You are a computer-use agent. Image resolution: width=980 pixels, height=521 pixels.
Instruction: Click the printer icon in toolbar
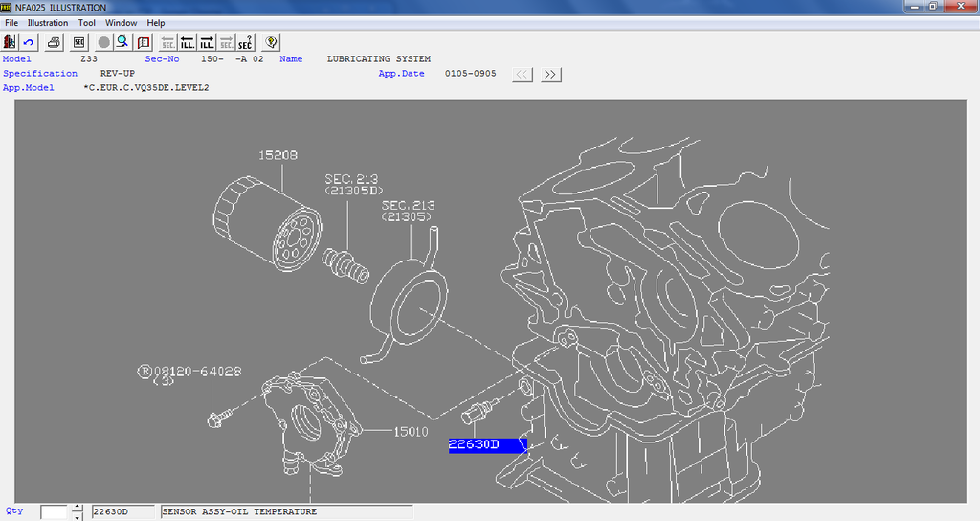(x=55, y=42)
